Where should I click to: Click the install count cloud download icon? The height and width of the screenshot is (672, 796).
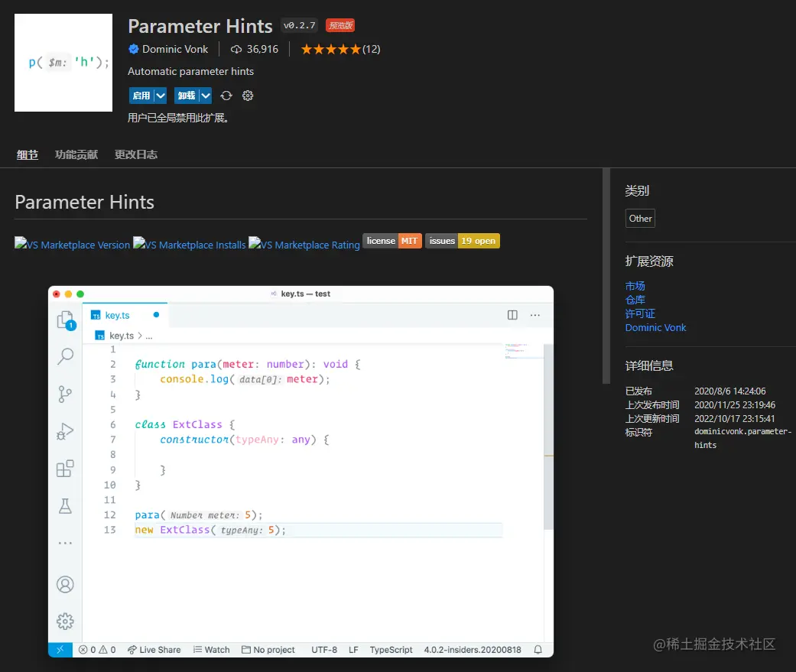[x=236, y=49]
